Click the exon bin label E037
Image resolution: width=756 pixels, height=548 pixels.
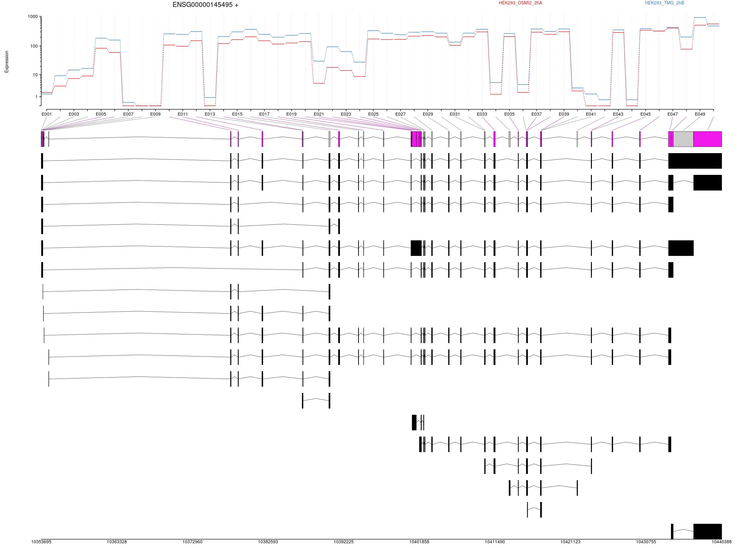[x=537, y=114]
